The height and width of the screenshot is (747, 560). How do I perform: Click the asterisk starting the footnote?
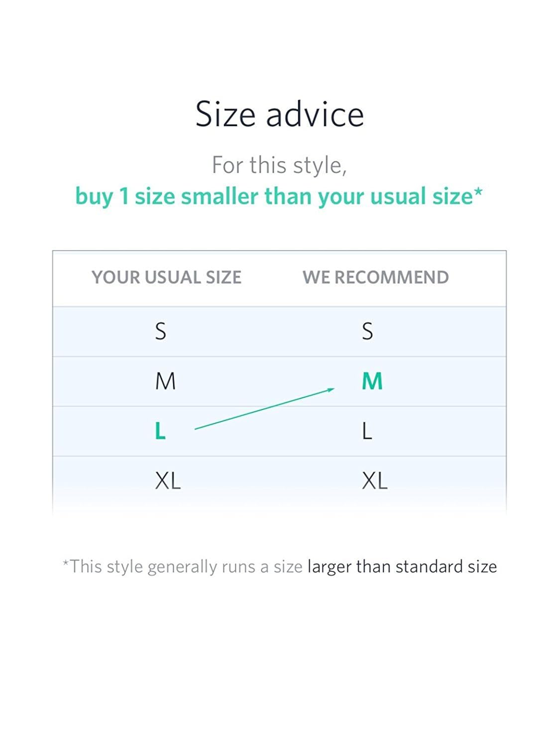pyautogui.click(x=65, y=563)
